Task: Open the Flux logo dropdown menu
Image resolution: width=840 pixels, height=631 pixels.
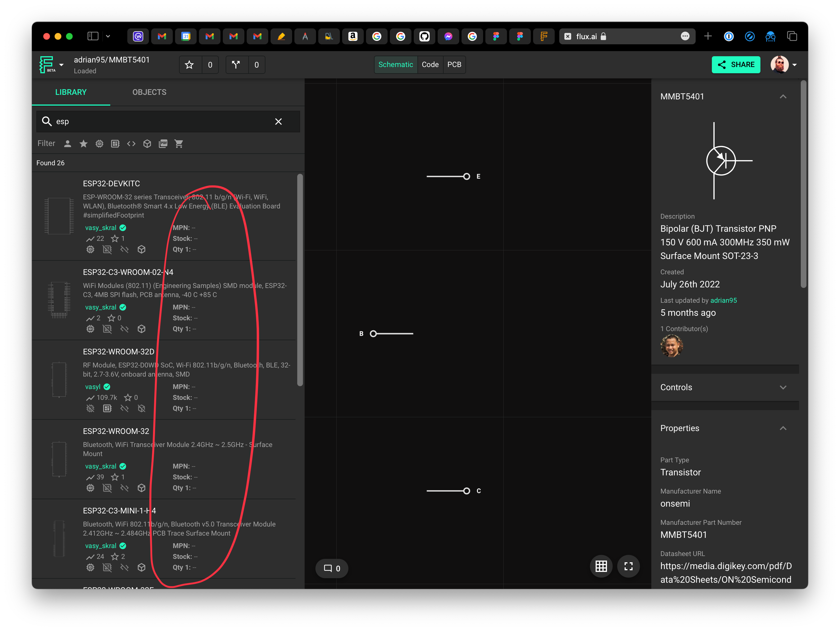Action: 52,65
